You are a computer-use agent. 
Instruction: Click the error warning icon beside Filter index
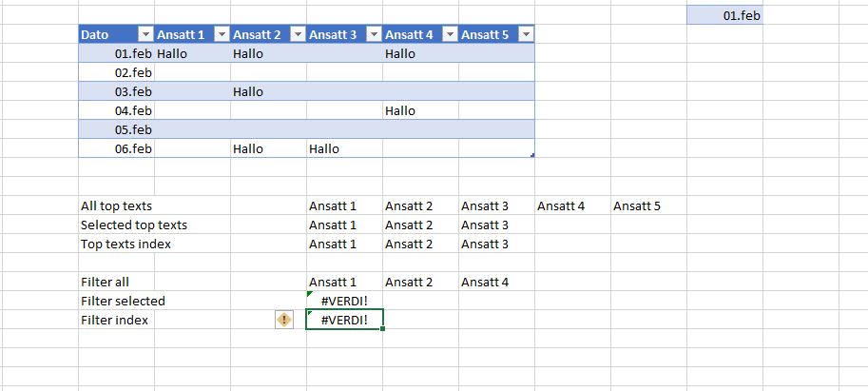click(x=283, y=320)
